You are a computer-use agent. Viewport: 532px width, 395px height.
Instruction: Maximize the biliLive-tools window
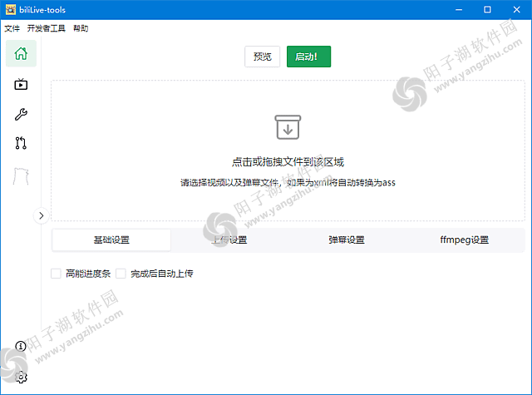pos(487,10)
